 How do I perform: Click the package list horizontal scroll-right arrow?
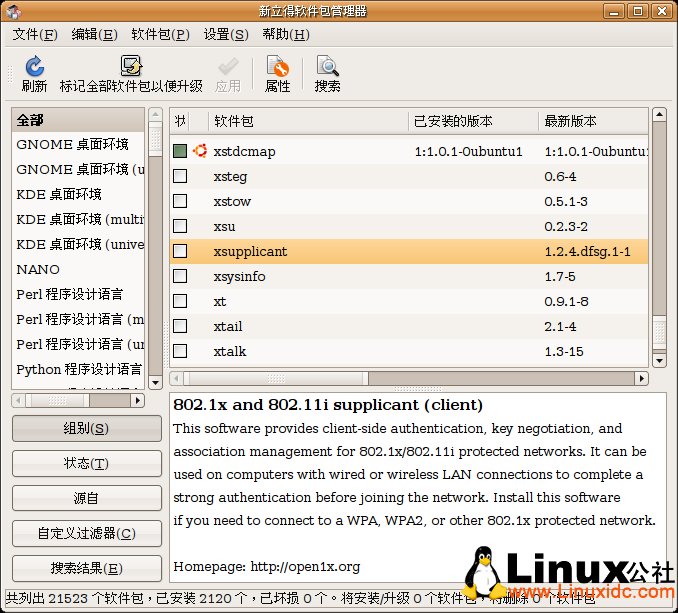coord(642,378)
